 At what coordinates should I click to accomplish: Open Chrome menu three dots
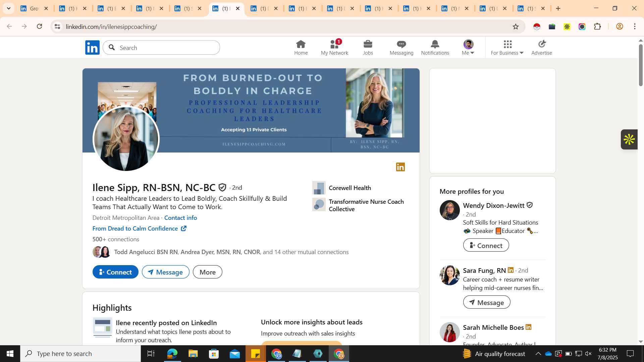pyautogui.click(x=635, y=26)
